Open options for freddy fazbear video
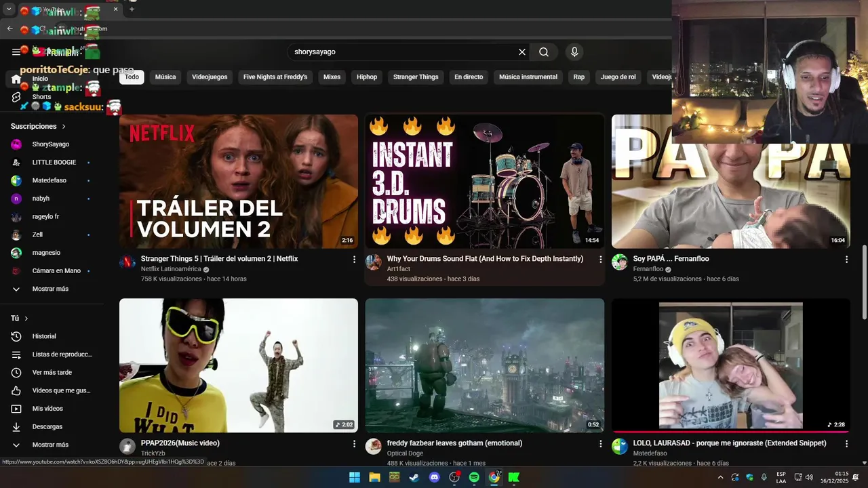 click(x=600, y=443)
